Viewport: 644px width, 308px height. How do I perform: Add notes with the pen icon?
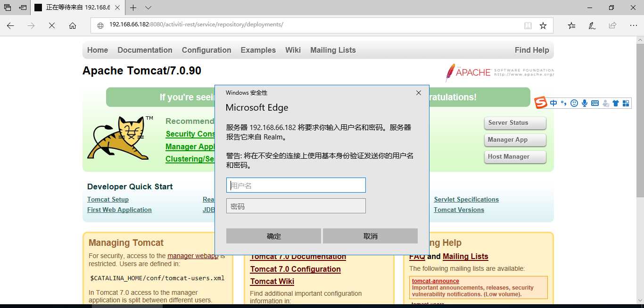click(x=592, y=25)
